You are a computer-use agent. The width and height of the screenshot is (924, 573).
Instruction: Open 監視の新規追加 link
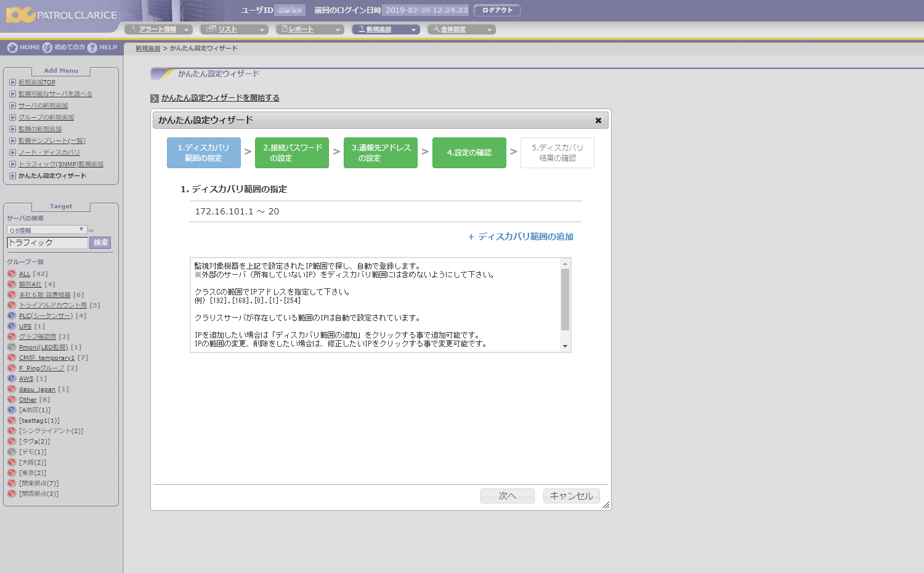40,129
